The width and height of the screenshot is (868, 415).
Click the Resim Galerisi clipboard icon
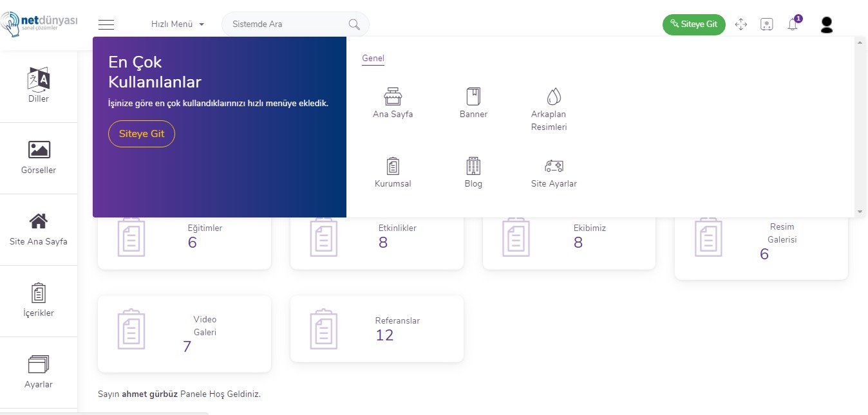tap(708, 237)
